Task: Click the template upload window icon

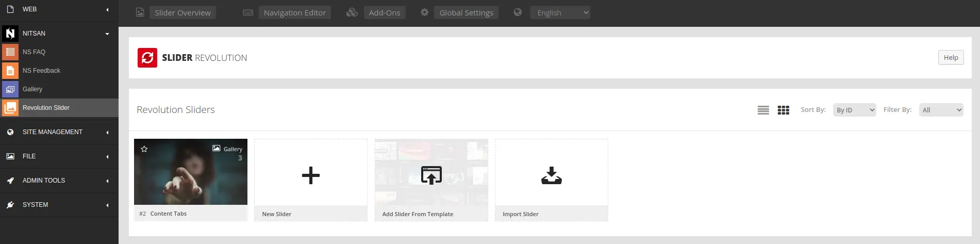Action: [431, 175]
